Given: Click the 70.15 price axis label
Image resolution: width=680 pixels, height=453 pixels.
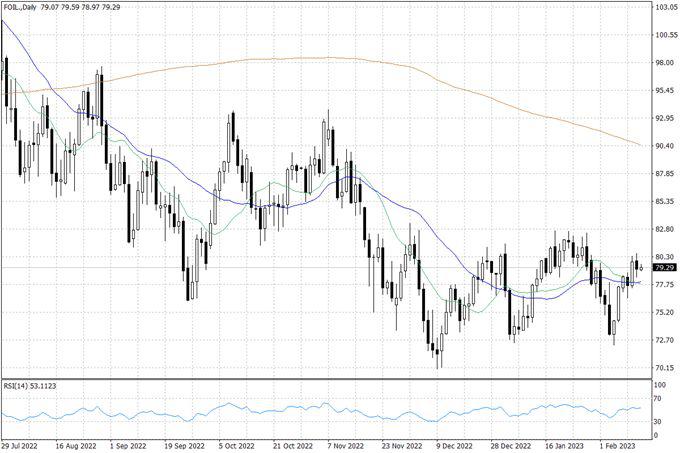Looking at the screenshot, I should point(665,368).
